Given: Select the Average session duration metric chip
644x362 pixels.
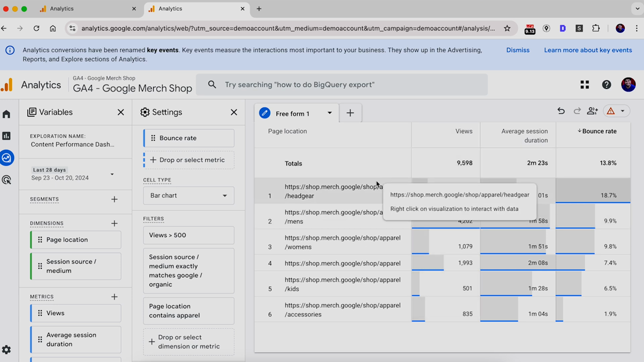Looking at the screenshot, I should [75, 339].
